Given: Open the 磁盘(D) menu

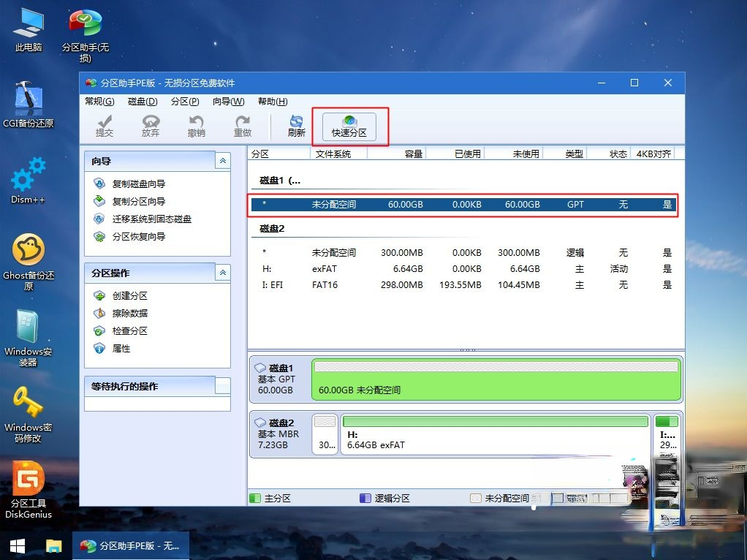Looking at the screenshot, I should [143, 102].
